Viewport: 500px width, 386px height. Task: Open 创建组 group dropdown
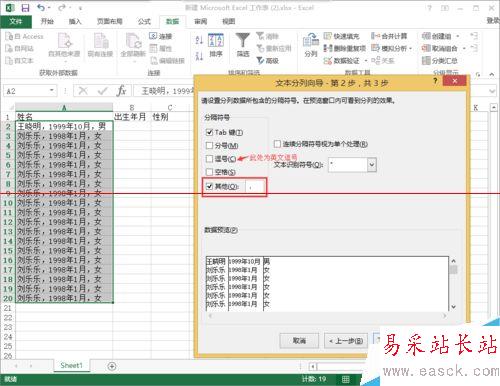[458, 36]
